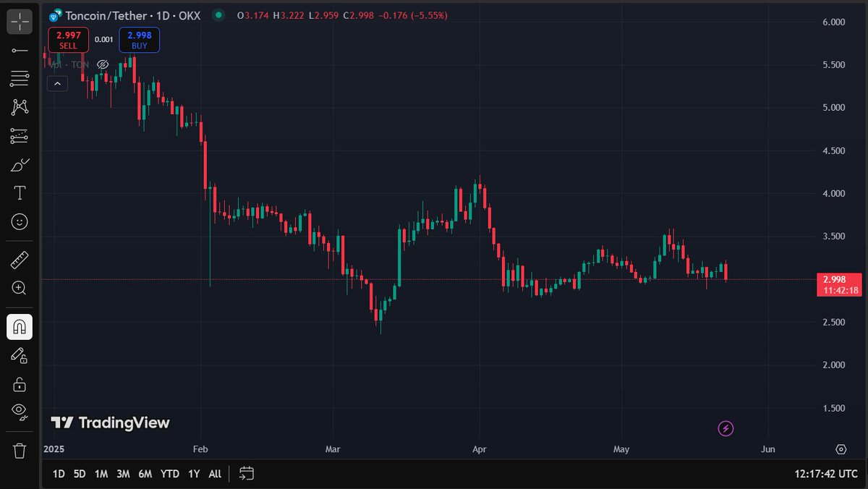This screenshot has height=489, width=868.
Task: Click the 4.000 price axis label
Action: [x=834, y=193]
